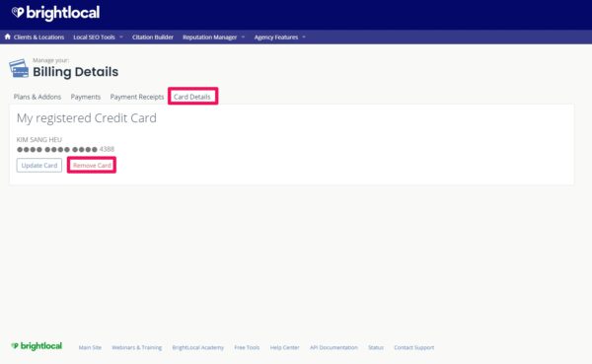Click the Remove Card button
Image resolution: width=592 pixels, height=364 pixels.
tap(92, 166)
